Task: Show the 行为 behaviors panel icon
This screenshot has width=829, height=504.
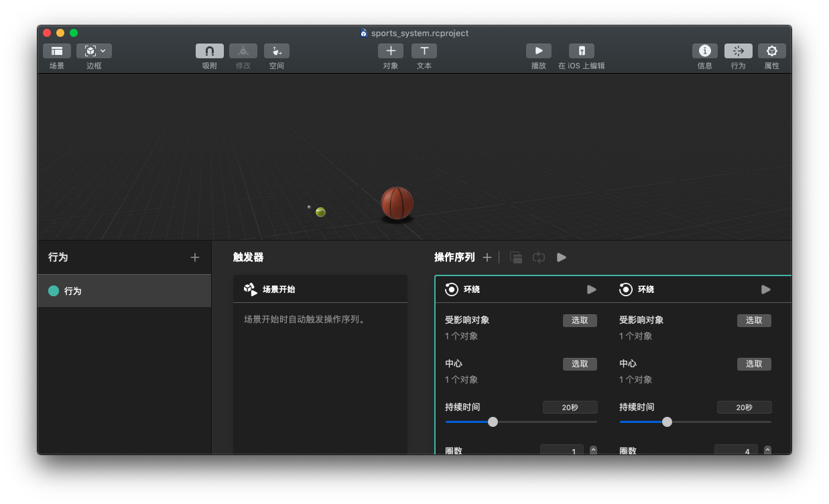Action: [738, 50]
